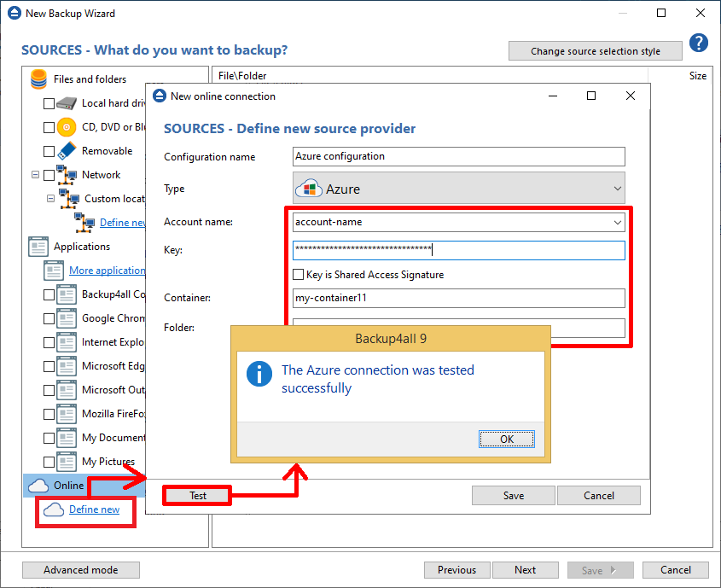
Task: Collapse the Custom locations tree node
Action: 50,199
